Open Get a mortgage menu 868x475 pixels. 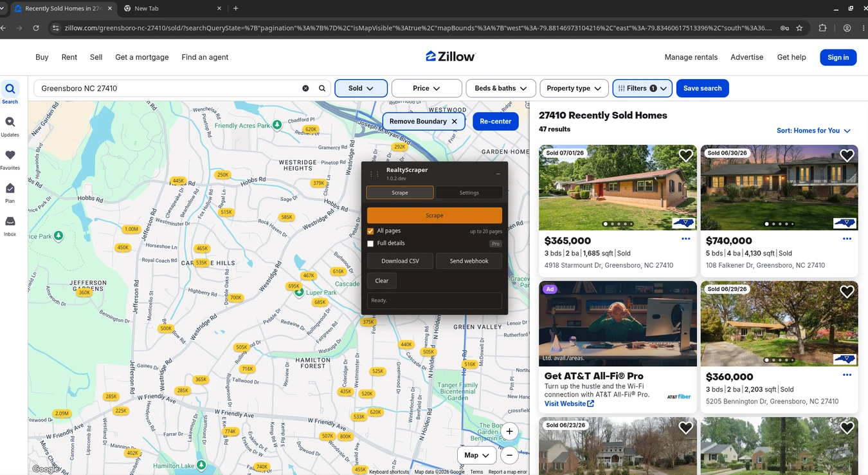142,57
